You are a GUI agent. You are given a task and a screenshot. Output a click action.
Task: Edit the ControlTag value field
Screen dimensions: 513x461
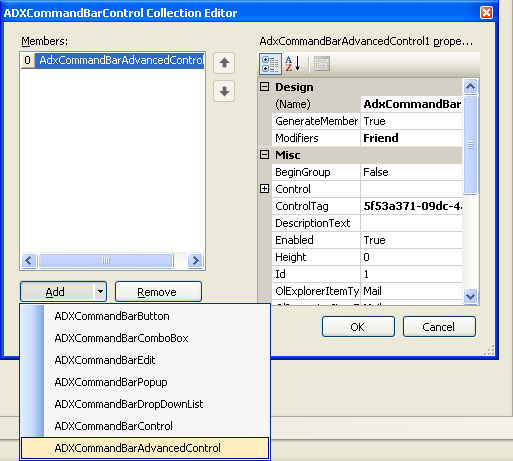412,206
